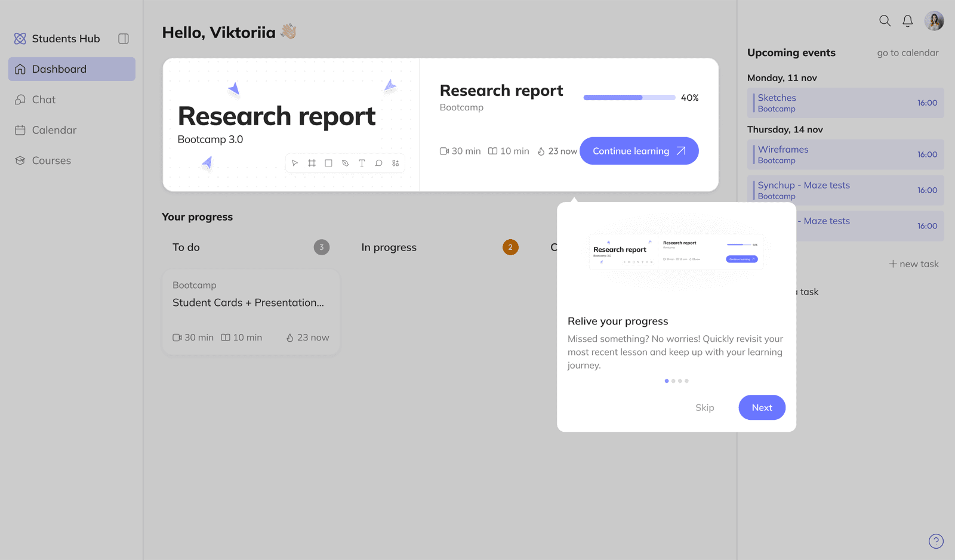Viewport: 955px width, 560px height.
Task: Click the flame 23 now icon in banner
Action: 541,151
